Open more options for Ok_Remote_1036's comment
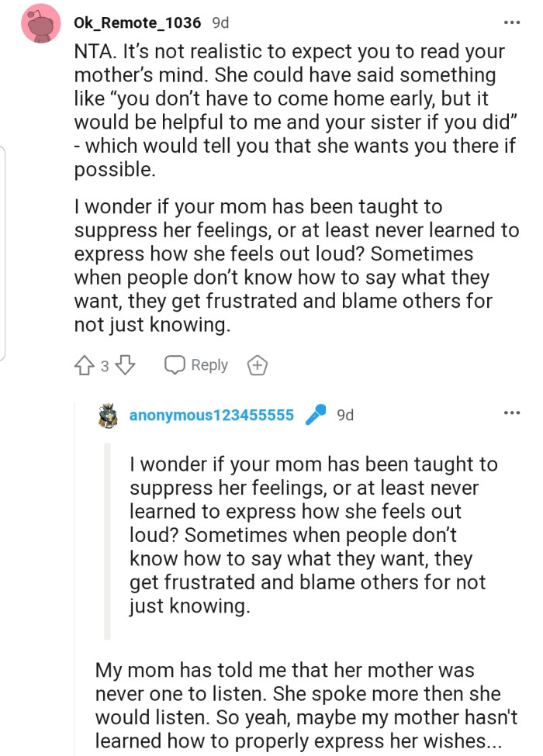Image resolution: width=543 pixels, height=756 pixels. 511,22
